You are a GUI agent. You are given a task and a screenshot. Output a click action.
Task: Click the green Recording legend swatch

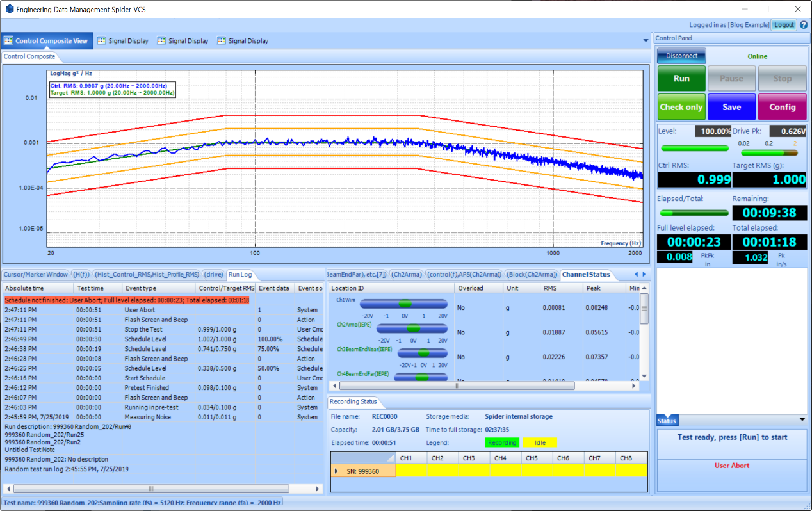[501, 442]
